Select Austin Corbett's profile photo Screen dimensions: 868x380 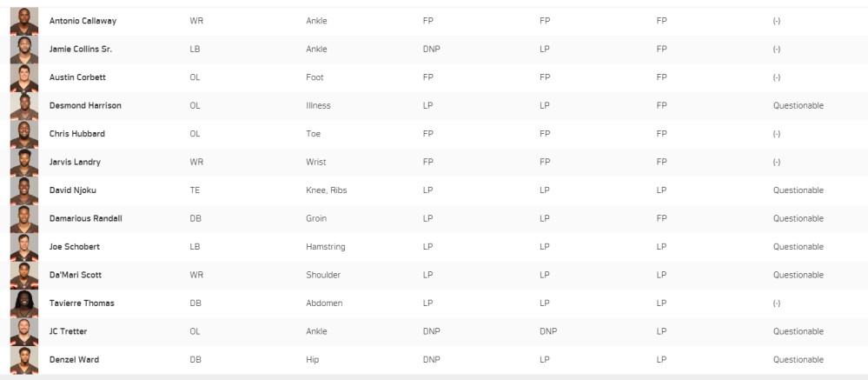(24, 77)
